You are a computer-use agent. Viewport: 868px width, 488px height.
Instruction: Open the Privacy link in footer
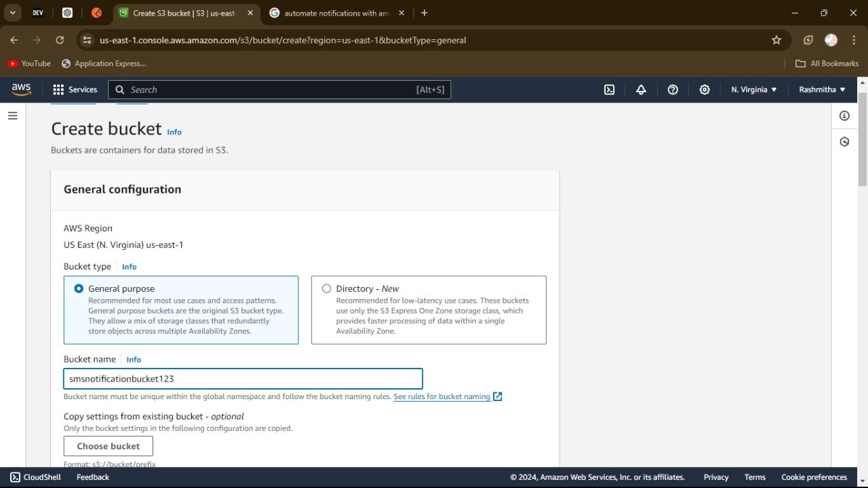click(x=716, y=477)
